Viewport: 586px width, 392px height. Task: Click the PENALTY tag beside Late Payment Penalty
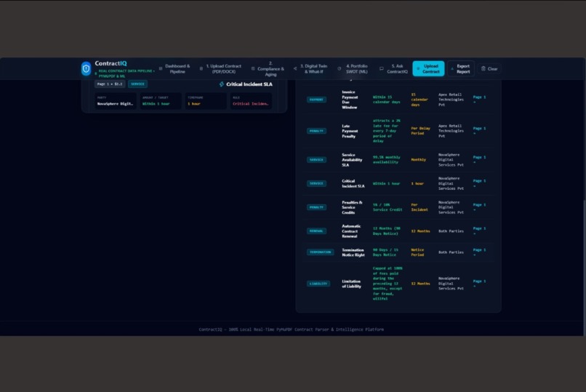tap(316, 131)
